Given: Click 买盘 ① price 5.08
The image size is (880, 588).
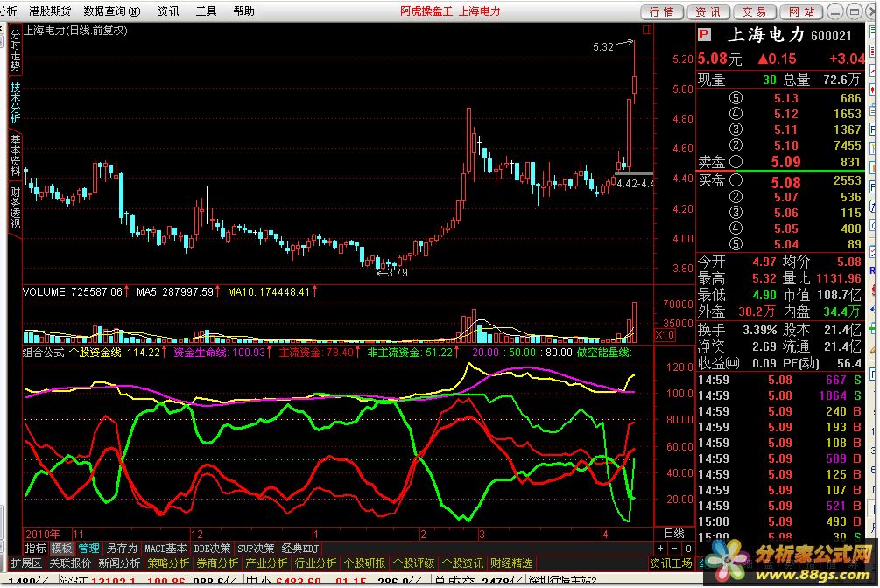Looking at the screenshot, I should [785, 182].
